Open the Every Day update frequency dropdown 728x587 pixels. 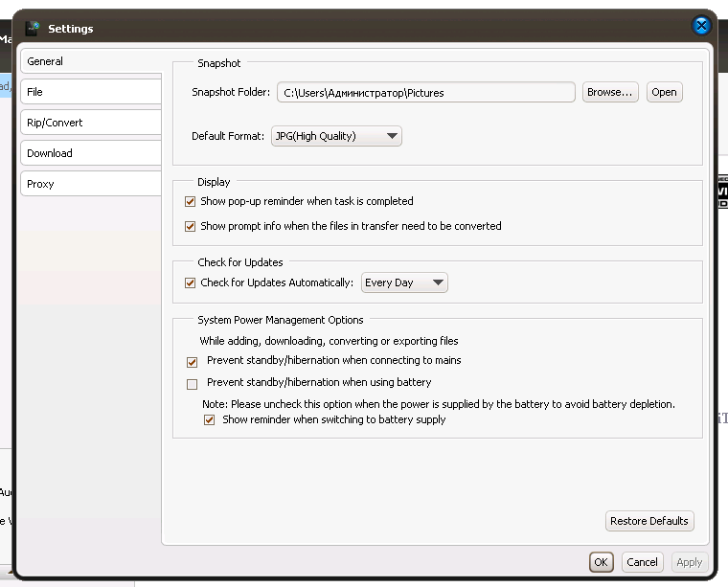coord(404,282)
